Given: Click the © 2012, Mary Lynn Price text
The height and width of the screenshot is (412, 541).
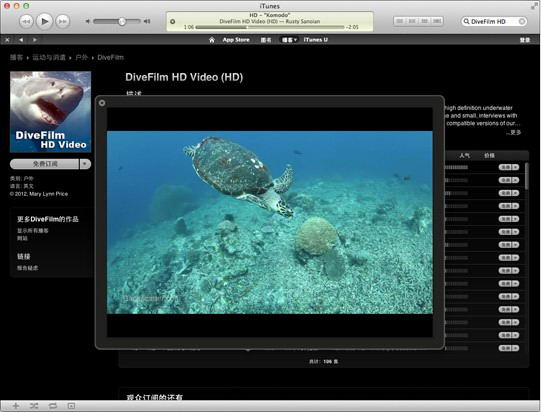Looking at the screenshot, I should (39, 194).
